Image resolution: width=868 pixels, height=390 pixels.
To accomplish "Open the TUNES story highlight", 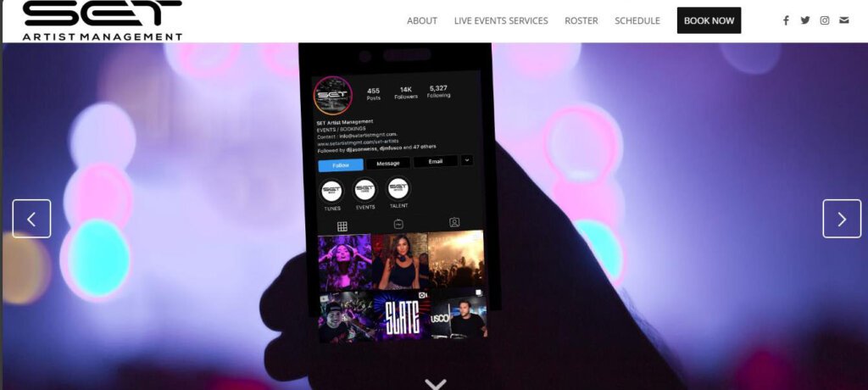I will pyautogui.click(x=331, y=192).
